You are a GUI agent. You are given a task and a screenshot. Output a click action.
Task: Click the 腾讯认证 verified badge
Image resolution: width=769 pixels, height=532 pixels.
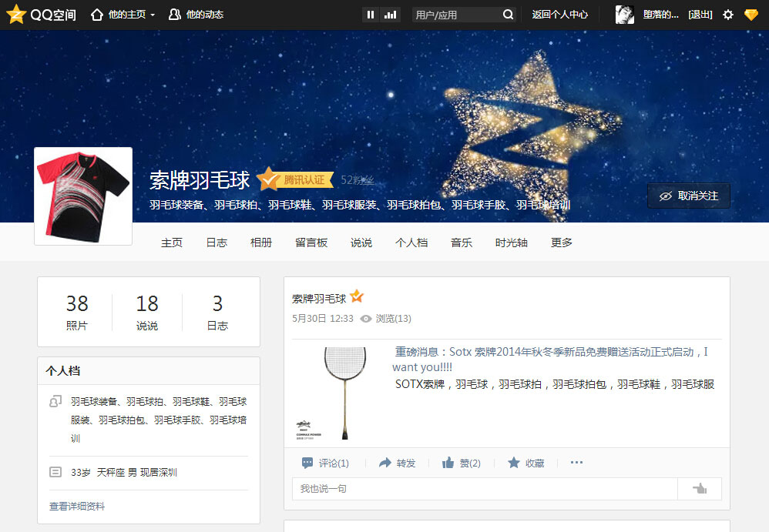(296, 179)
